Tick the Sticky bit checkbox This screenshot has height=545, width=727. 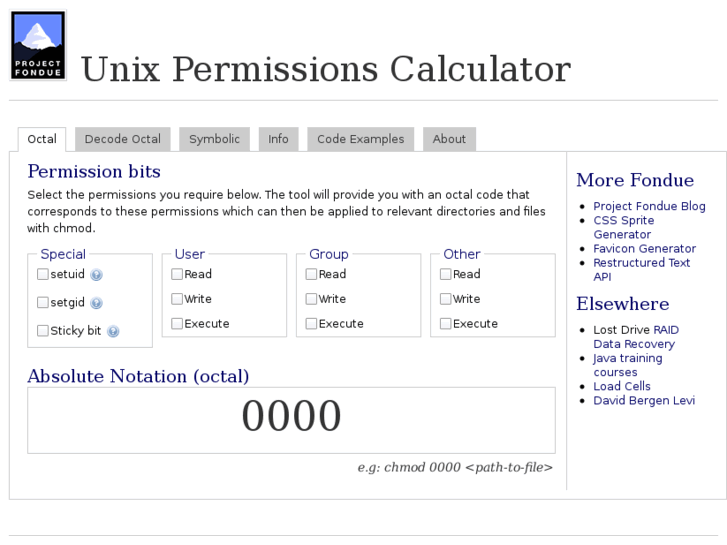(43, 331)
